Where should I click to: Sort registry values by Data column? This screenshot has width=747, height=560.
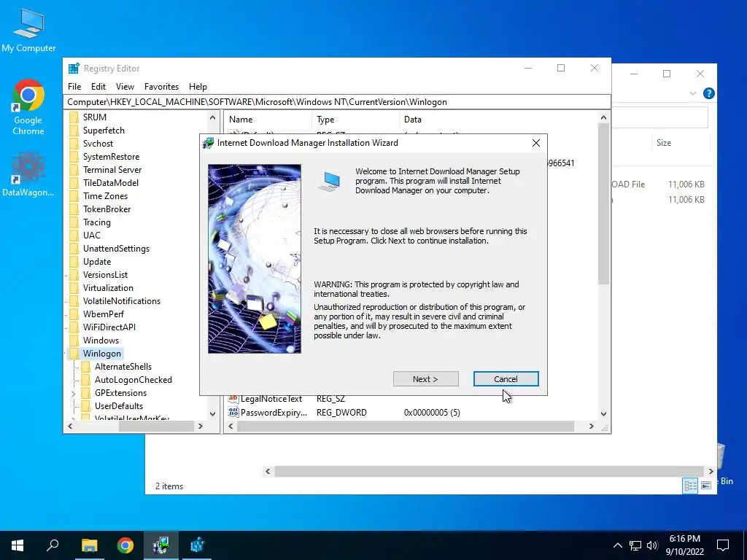tap(498, 120)
